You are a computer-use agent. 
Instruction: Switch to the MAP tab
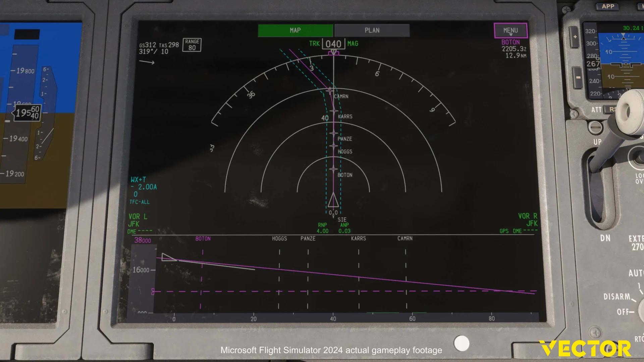click(x=295, y=30)
